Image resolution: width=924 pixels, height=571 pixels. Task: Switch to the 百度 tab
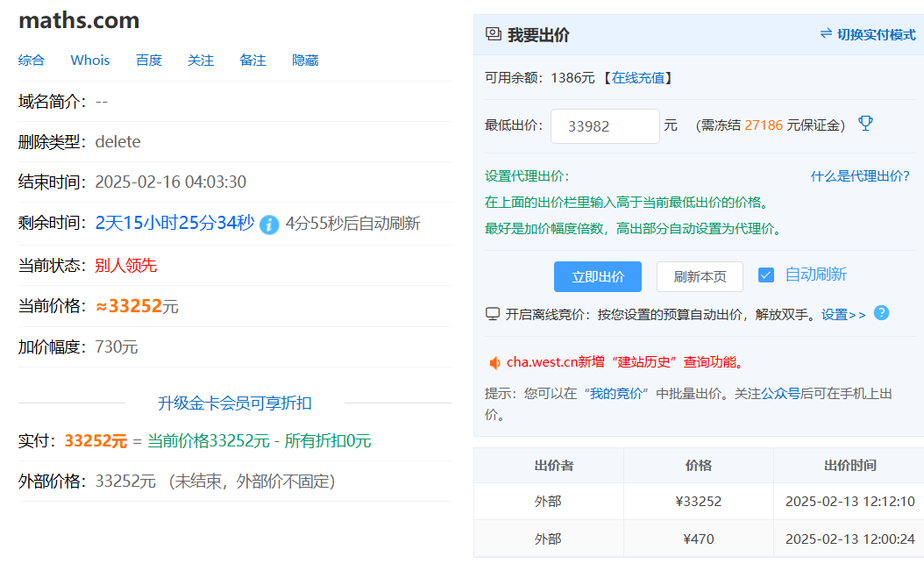(x=149, y=61)
